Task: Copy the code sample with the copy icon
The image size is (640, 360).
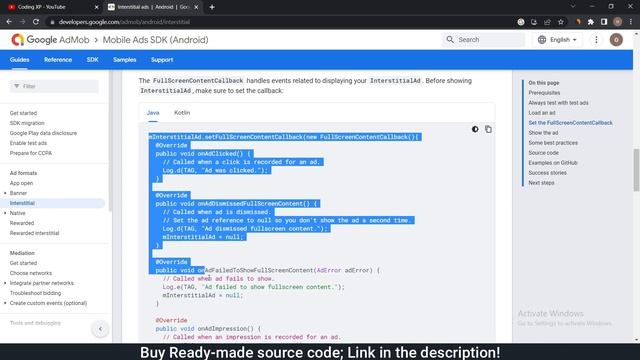Action: click(x=488, y=129)
